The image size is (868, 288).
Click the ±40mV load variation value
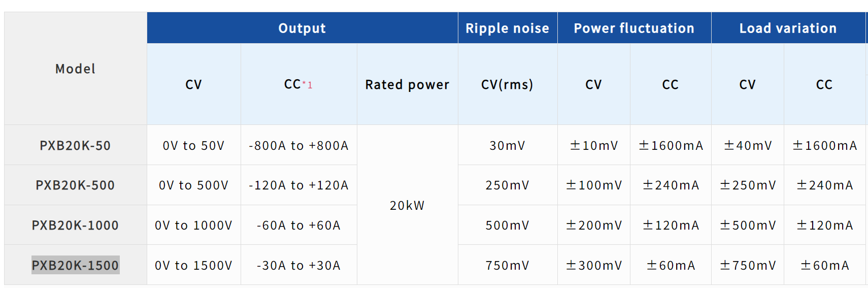(x=748, y=146)
